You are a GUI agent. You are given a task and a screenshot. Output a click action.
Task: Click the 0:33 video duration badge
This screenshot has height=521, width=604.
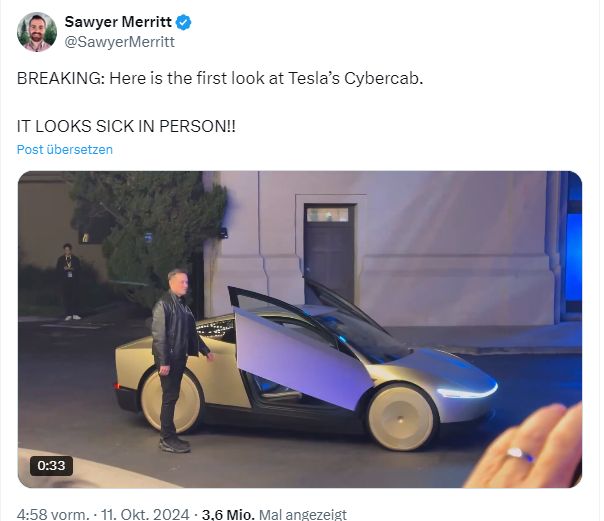pos(51,466)
